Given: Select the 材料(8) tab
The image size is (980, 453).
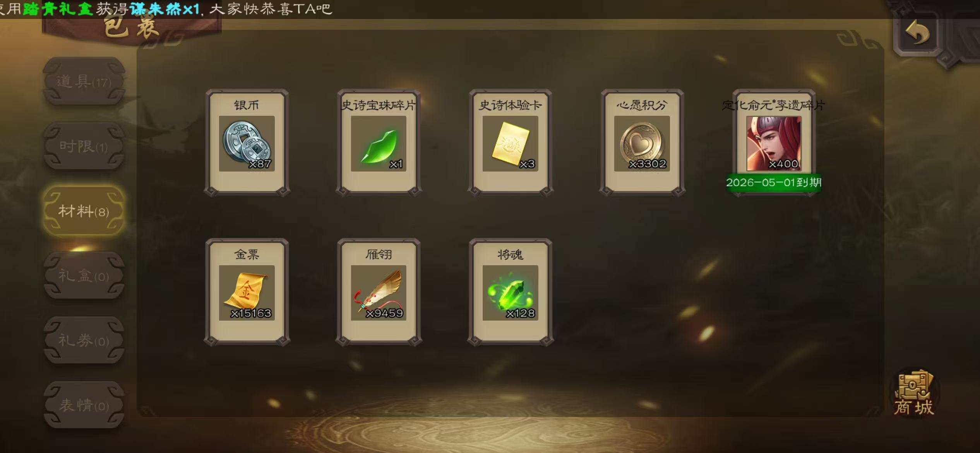Looking at the screenshot, I should click(84, 211).
